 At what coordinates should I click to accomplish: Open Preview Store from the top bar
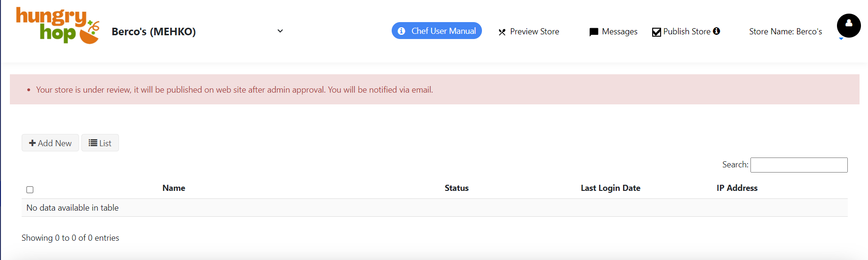[534, 32]
